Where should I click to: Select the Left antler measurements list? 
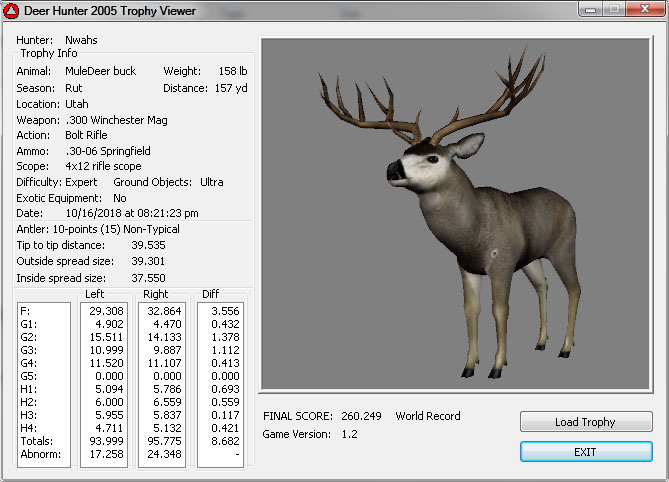point(103,384)
